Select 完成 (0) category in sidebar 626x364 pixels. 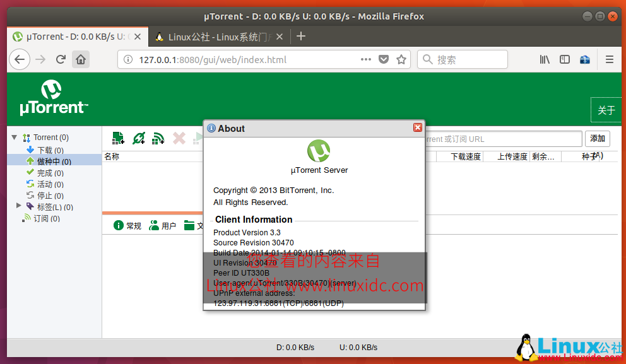(x=50, y=173)
